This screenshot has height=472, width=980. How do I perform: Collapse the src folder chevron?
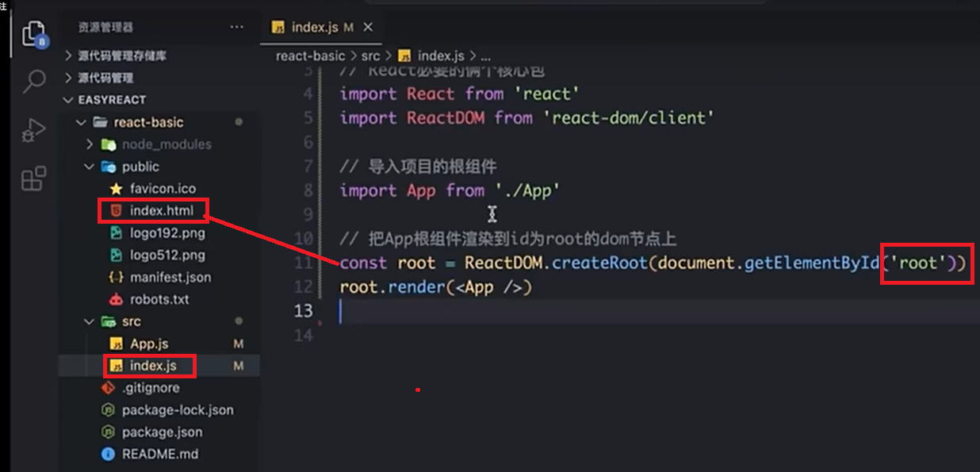tap(90, 321)
